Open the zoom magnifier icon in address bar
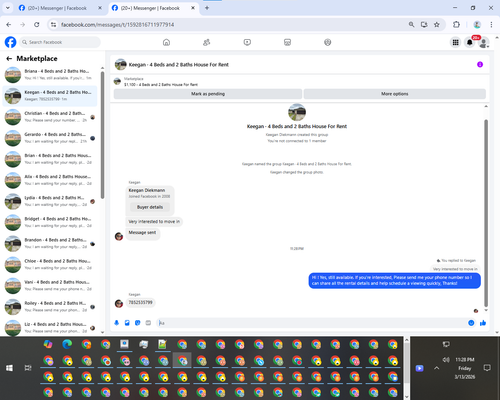 coord(411,25)
